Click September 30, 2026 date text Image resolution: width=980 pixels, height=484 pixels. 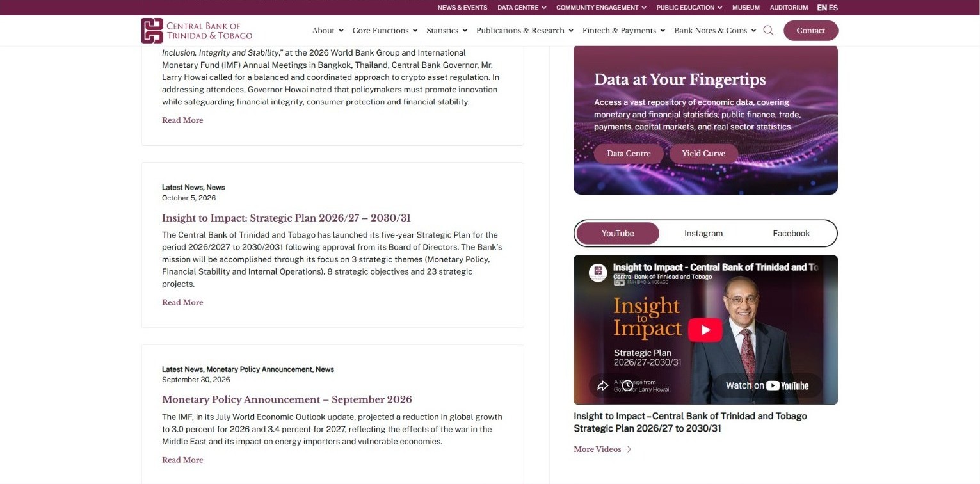point(196,380)
